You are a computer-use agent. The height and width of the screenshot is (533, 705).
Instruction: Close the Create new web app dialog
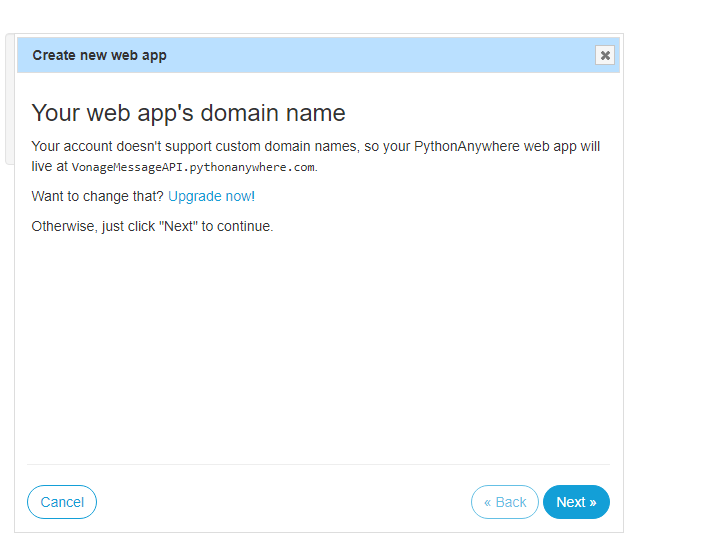[605, 55]
